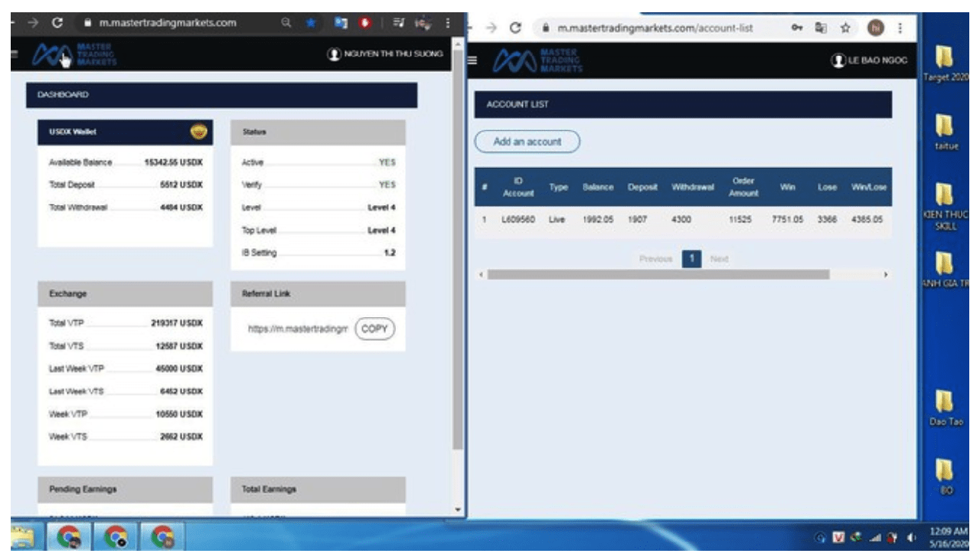The height and width of the screenshot is (560, 980).
Task: Click Available Balance value 15342.55 USDX
Action: click(173, 162)
